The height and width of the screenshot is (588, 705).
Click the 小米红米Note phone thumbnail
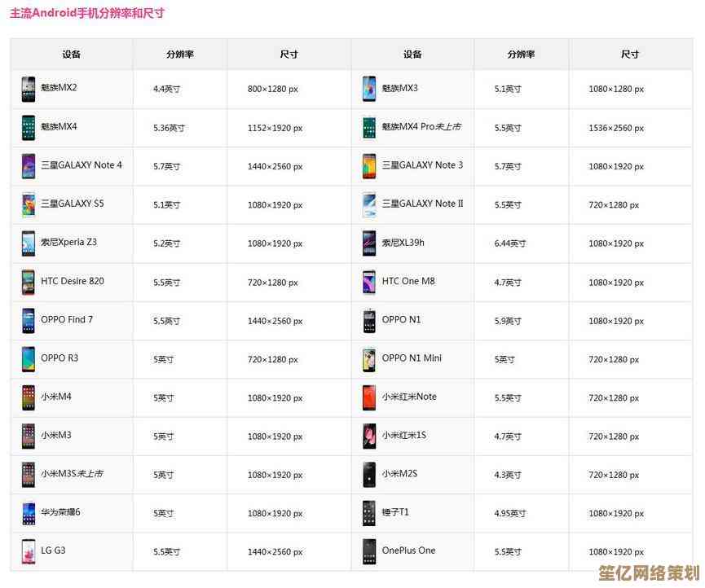pos(369,397)
